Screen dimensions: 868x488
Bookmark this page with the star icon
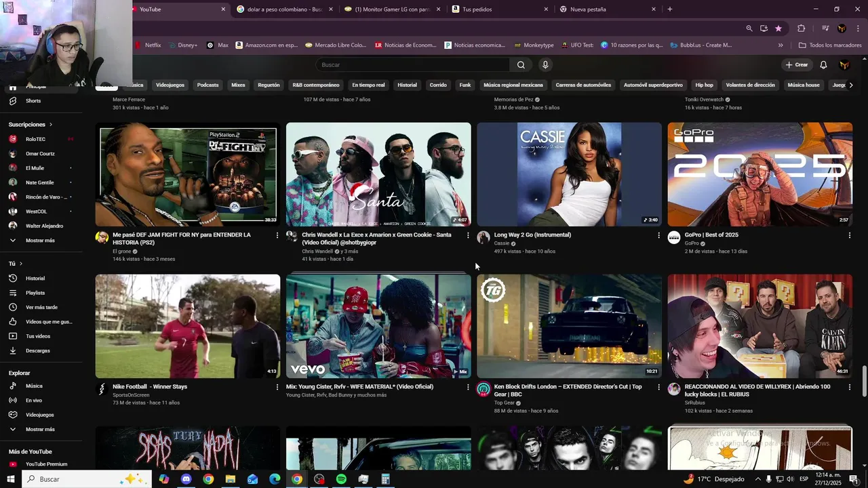click(x=778, y=28)
